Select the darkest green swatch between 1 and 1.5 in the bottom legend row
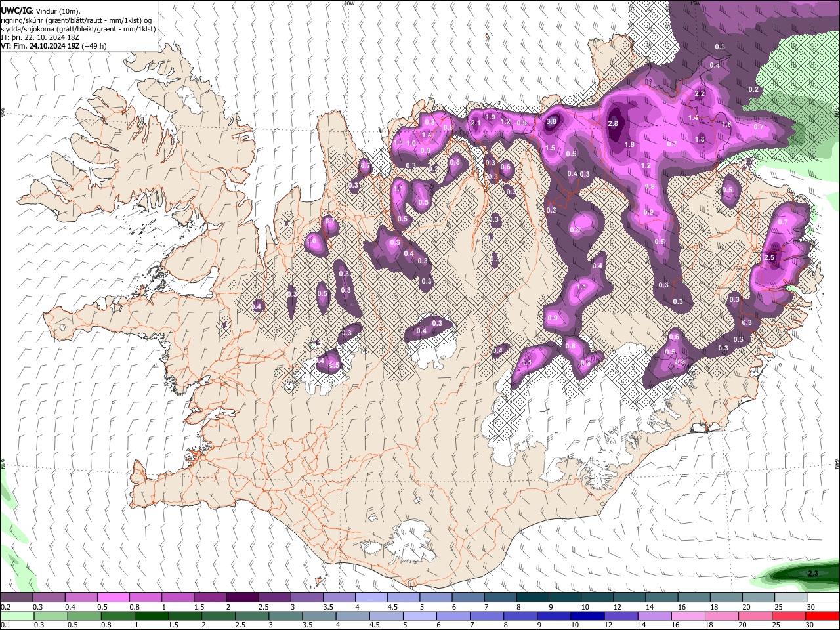Viewport: 840px width, 630px height. tap(151, 616)
